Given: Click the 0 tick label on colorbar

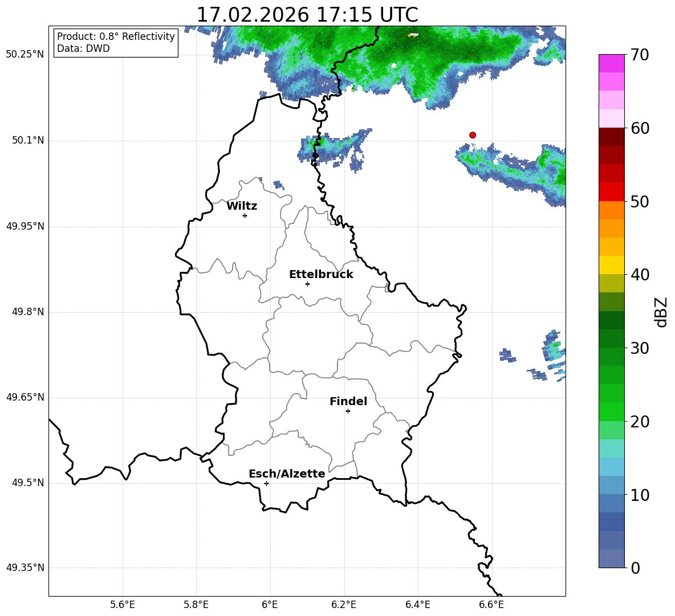Looking at the screenshot, I should 635,568.
